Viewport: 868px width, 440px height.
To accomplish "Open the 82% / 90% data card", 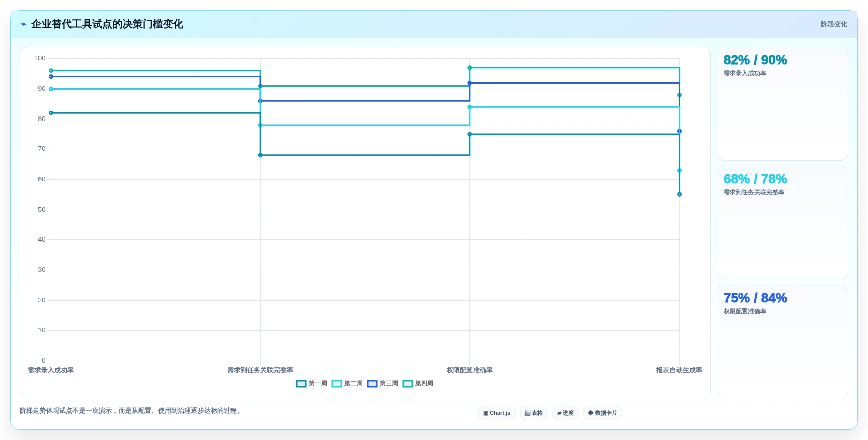I will point(782,104).
